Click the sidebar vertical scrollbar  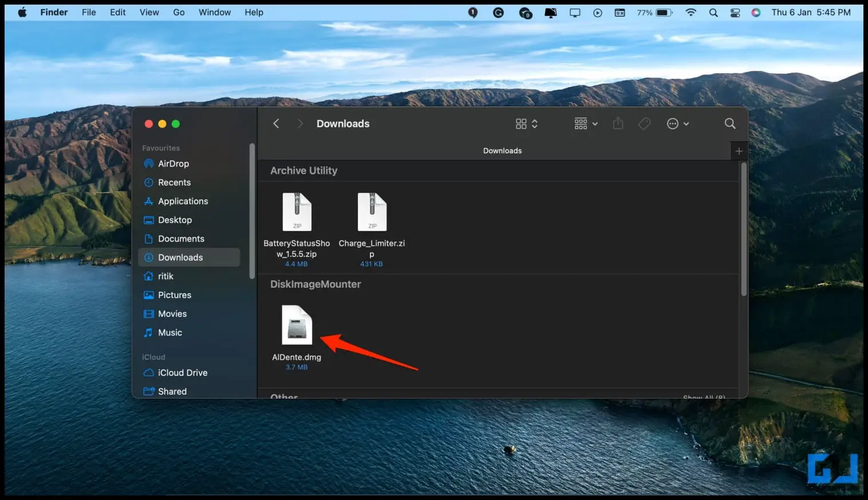pos(252,212)
